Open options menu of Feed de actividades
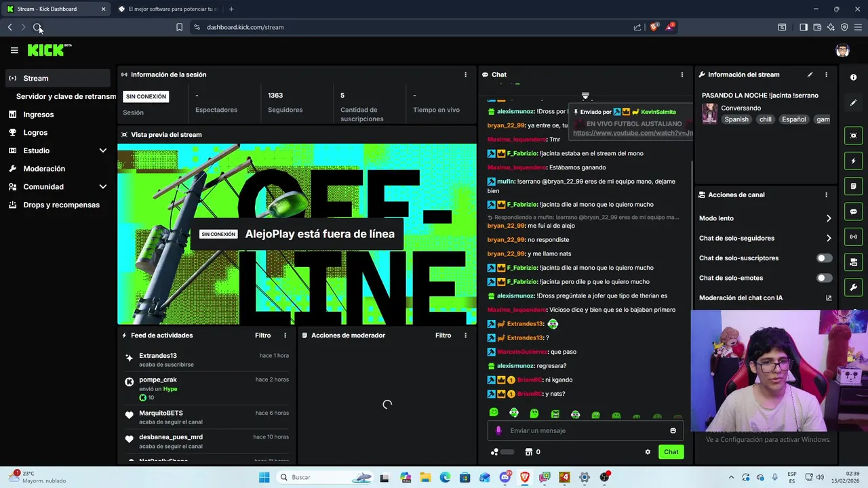 coord(285,335)
